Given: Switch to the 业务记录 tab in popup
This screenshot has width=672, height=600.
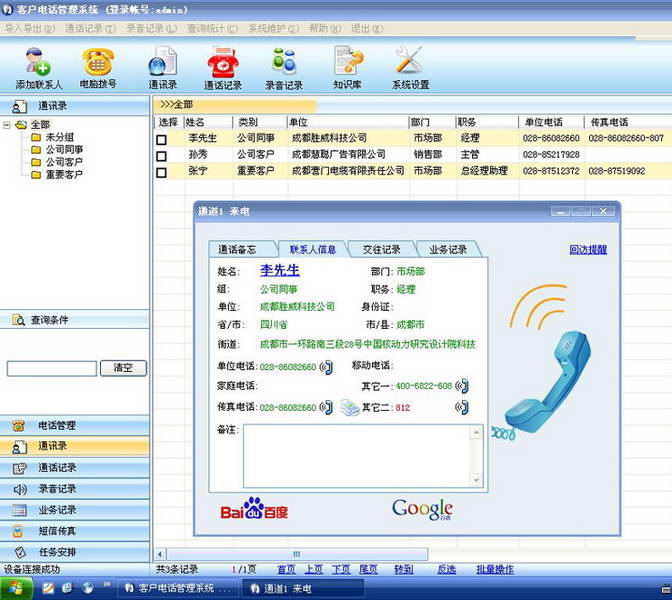Looking at the screenshot, I should pyautogui.click(x=448, y=249).
